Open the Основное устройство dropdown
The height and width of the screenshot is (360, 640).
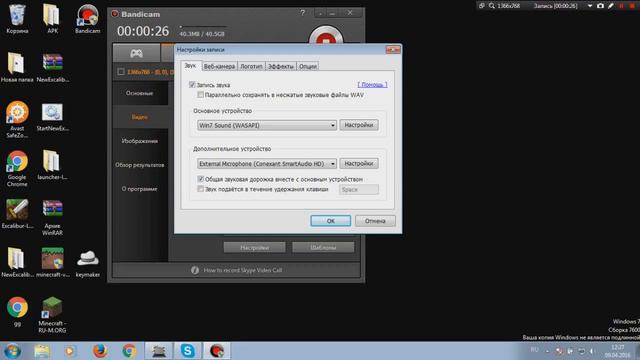tap(267, 125)
